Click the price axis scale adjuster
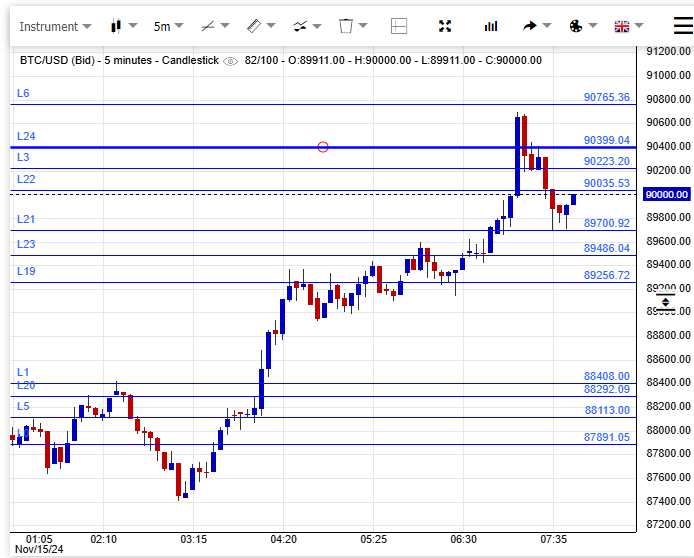Viewport: 694px width, 558px height. click(666, 303)
